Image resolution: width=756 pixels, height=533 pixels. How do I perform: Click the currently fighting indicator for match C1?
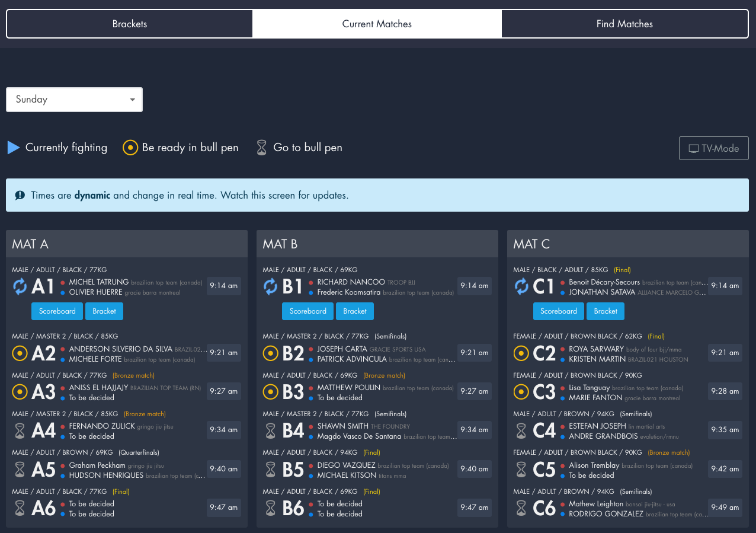click(521, 286)
